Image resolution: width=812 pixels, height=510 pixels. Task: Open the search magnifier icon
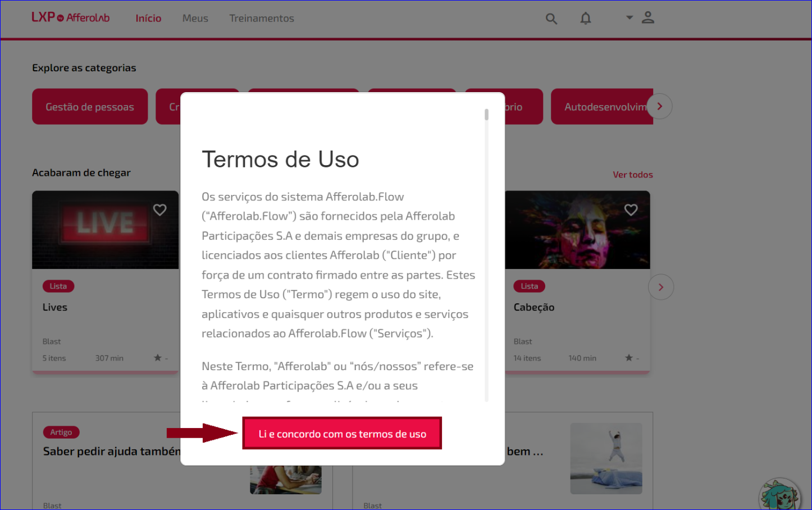tap(551, 19)
